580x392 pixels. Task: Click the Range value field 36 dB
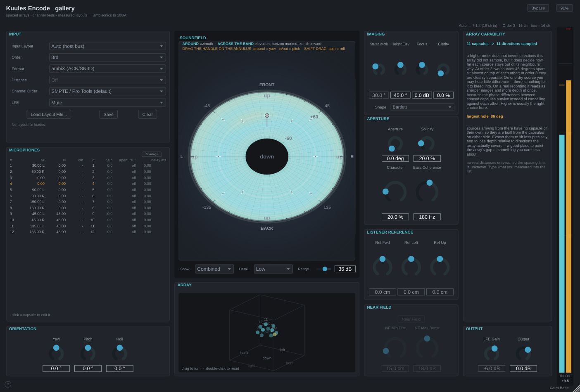point(345,269)
